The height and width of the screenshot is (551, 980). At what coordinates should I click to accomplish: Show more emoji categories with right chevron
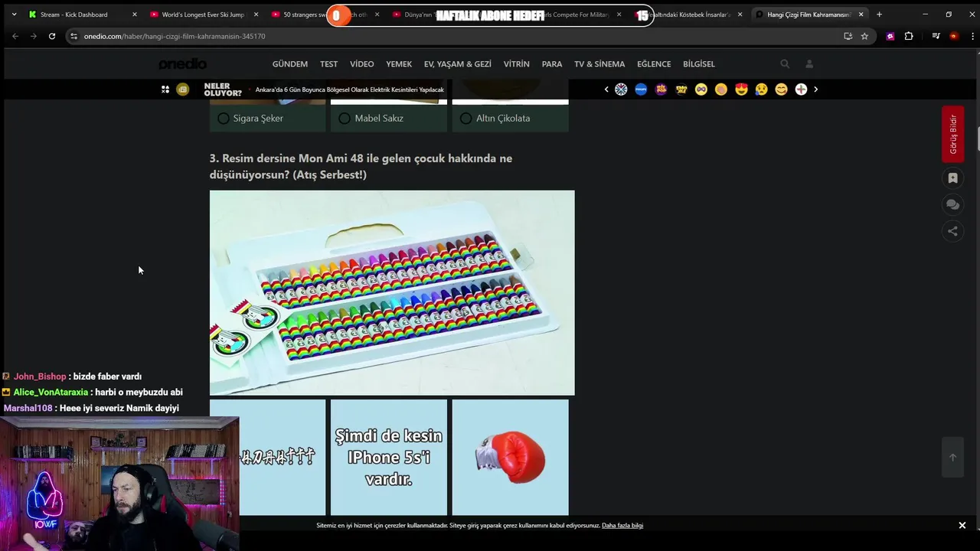pos(815,90)
